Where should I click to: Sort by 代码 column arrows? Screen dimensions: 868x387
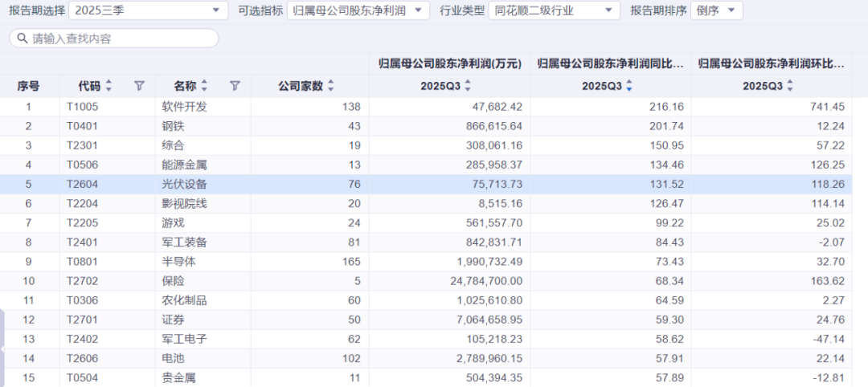[108, 86]
